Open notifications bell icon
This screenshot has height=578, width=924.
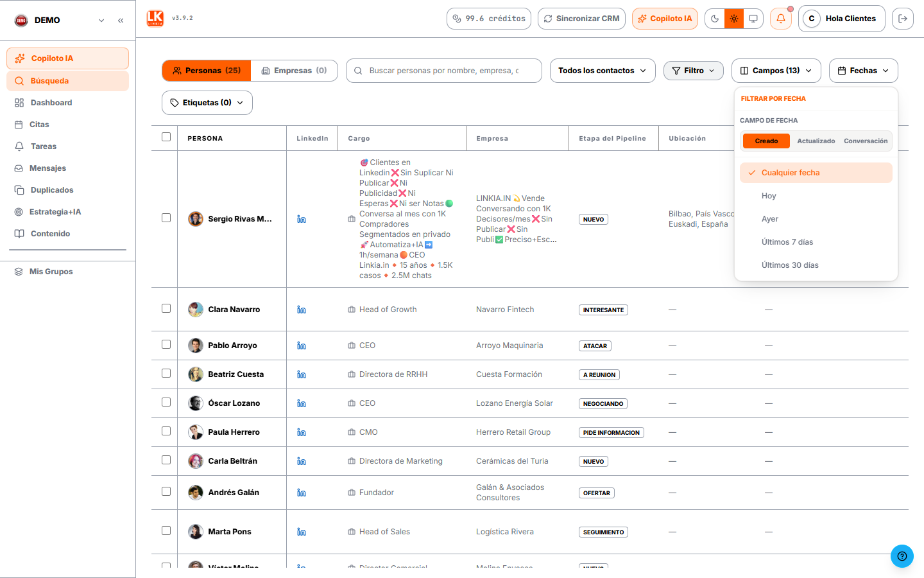click(x=781, y=19)
